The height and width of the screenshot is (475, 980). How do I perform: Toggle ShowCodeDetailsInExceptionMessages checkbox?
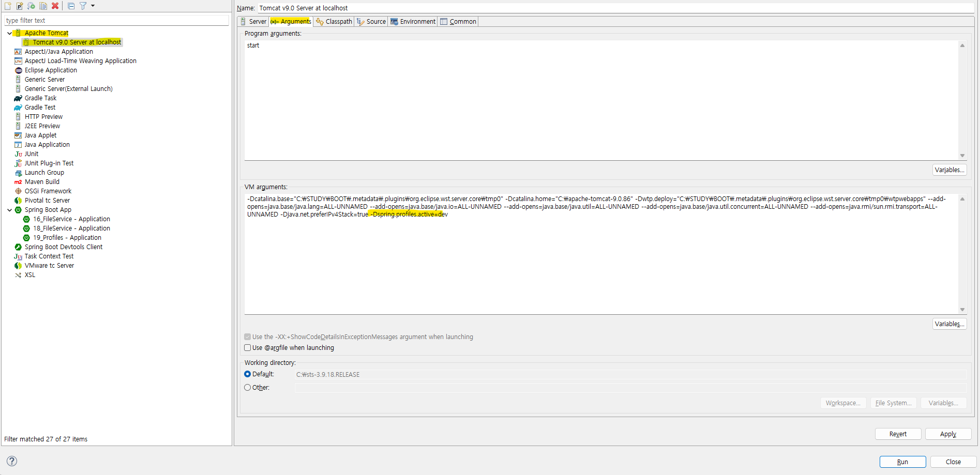click(248, 337)
